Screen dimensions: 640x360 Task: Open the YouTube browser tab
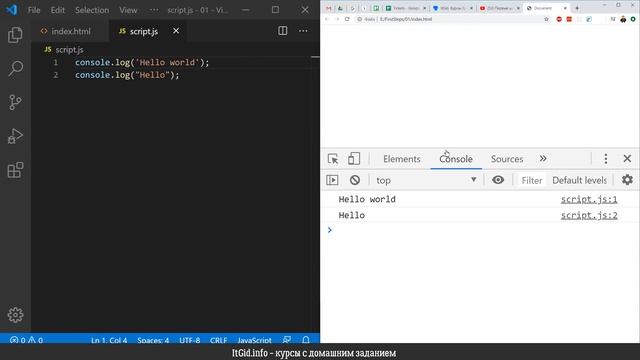click(499, 8)
